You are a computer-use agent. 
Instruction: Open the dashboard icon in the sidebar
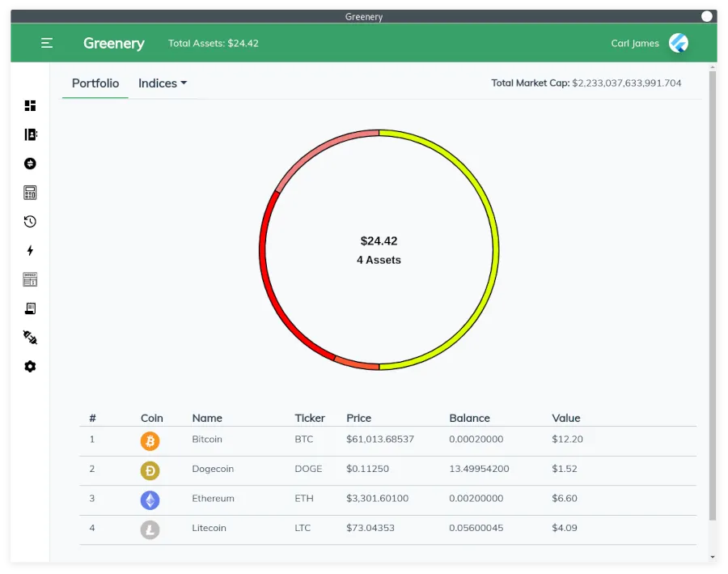30,105
